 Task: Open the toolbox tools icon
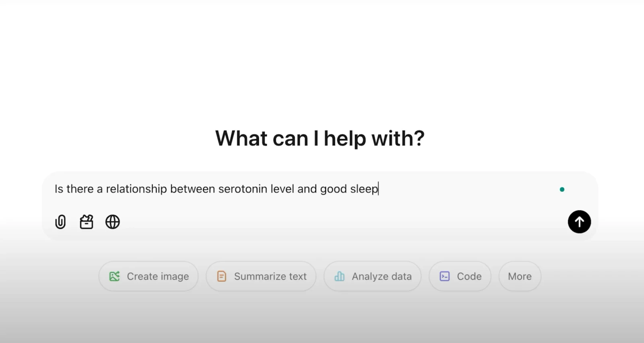[87, 222]
